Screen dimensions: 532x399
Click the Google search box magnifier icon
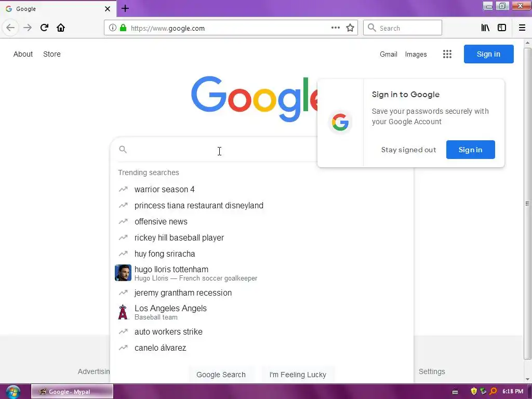click(123, 149)
